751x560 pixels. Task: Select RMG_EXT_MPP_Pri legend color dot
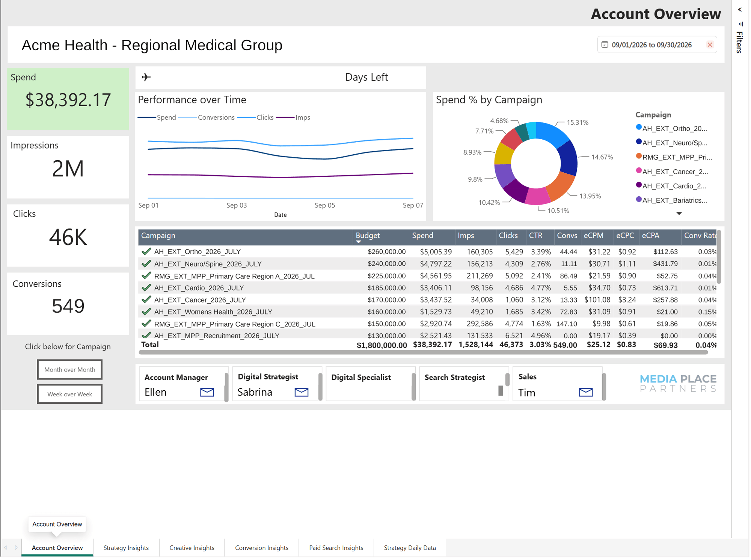[x=639, y=156]
